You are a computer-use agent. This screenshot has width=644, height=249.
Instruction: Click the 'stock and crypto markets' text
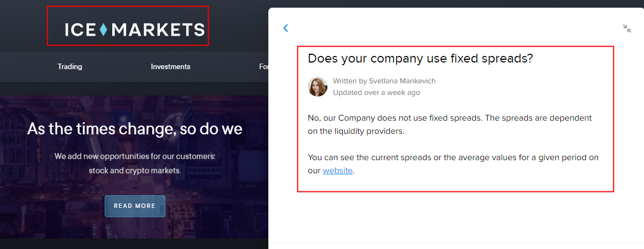pyautogui.click(x=135, y=171)
